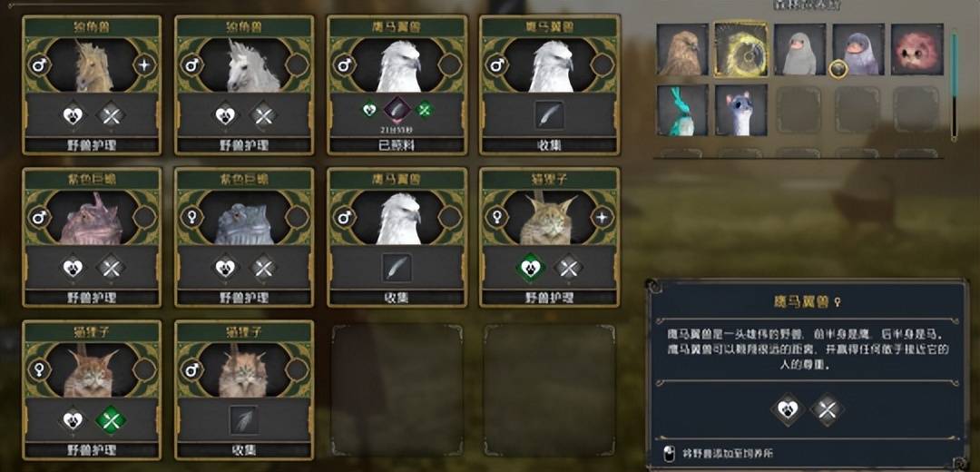Viewport: 980px width, 472px height.
Task: Click the paw heart icon in Hippogriff description panel
Action: click(x=788, y=410)
